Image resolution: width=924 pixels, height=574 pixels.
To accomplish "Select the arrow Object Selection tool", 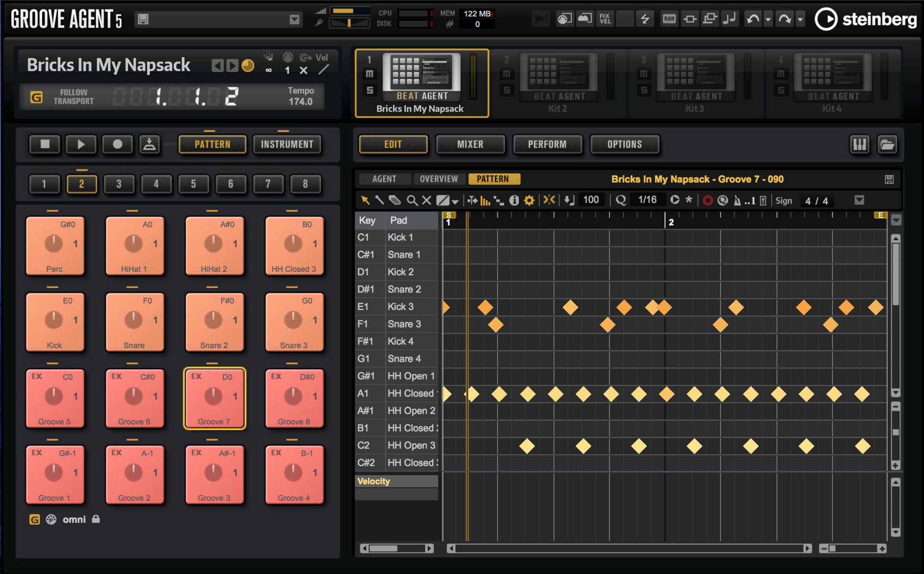I will 365,200.
